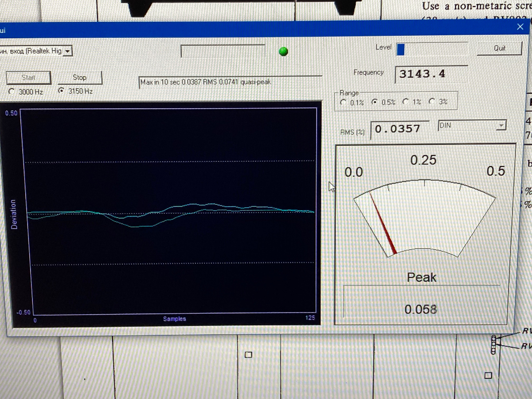The image size is (532, 399).
Task: Click the Samples axis label
Action: click(175, 319)
